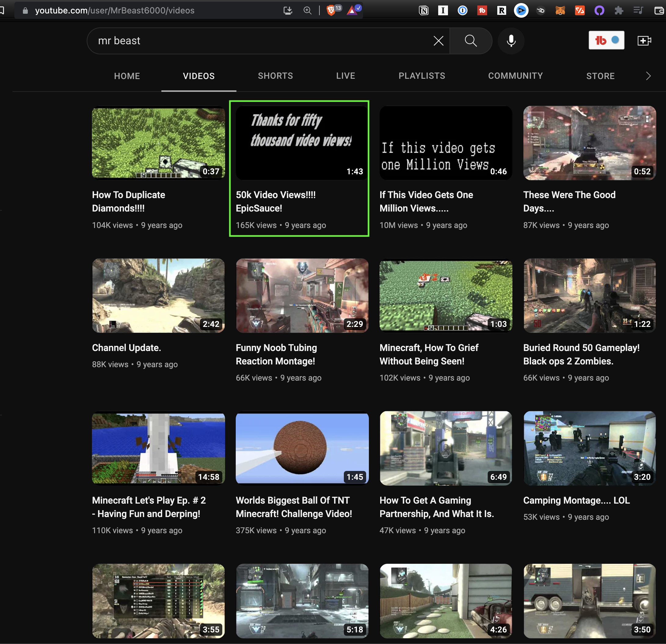Open the 1Password extension icon
The width and height of the screenshot is (666, 644).
(462, 10)
